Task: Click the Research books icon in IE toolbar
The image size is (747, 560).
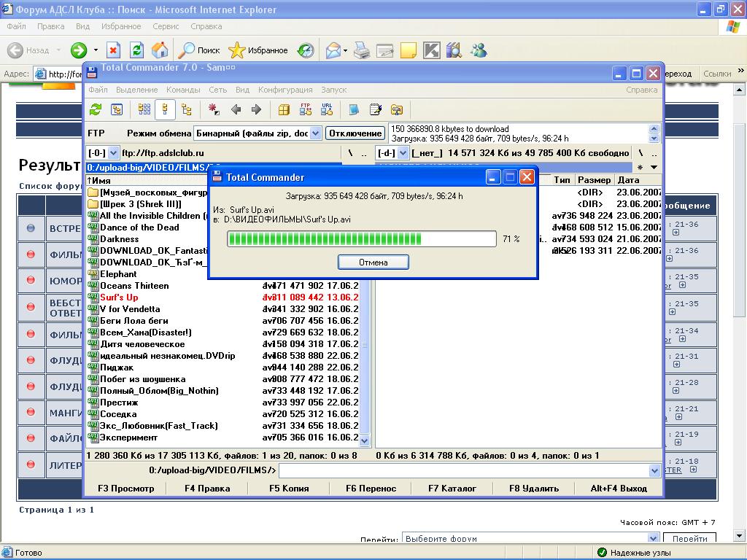Action: [x=454, y=50]
